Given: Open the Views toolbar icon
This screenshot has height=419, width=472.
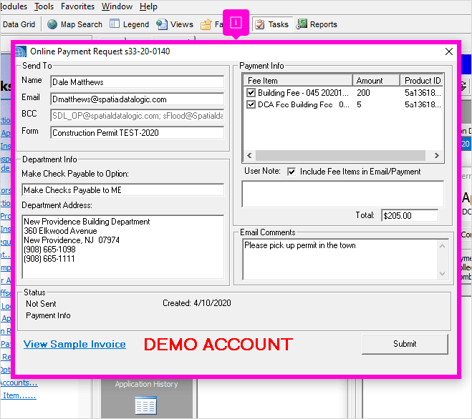Looking at the screenshot, I should [162, 24].
